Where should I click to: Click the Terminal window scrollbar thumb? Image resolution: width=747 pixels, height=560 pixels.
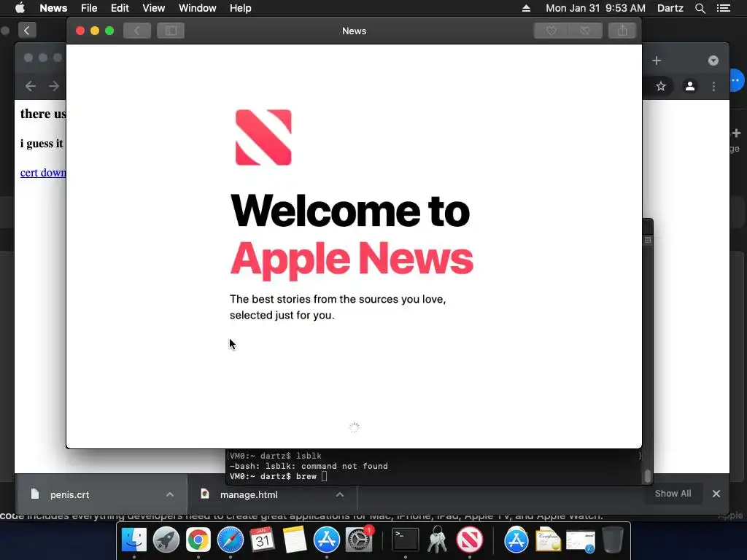(647, 475)
